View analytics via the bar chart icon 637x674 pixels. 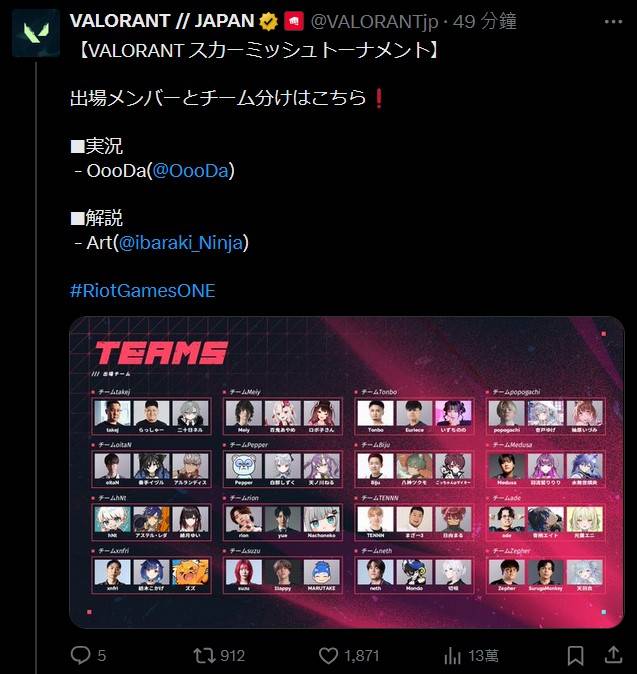[452, 656]
